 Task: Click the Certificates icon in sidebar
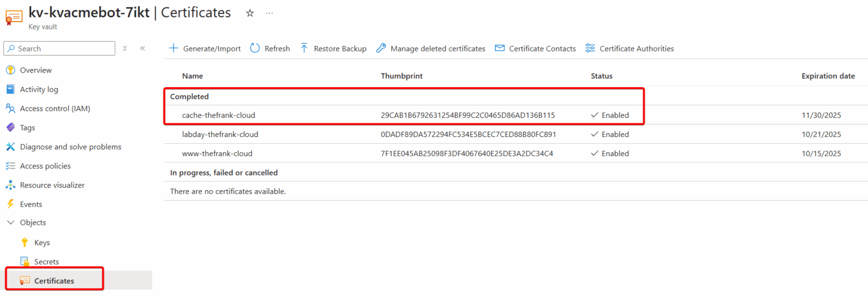click(24, 281)
